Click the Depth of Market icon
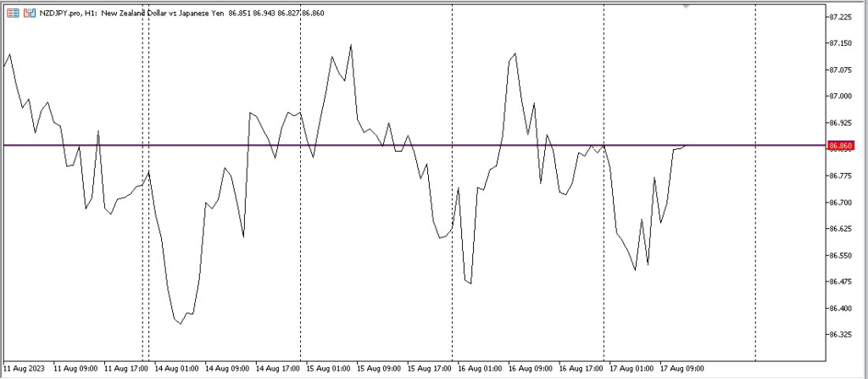This screenshot has width=868, height=379. (30, 14)
